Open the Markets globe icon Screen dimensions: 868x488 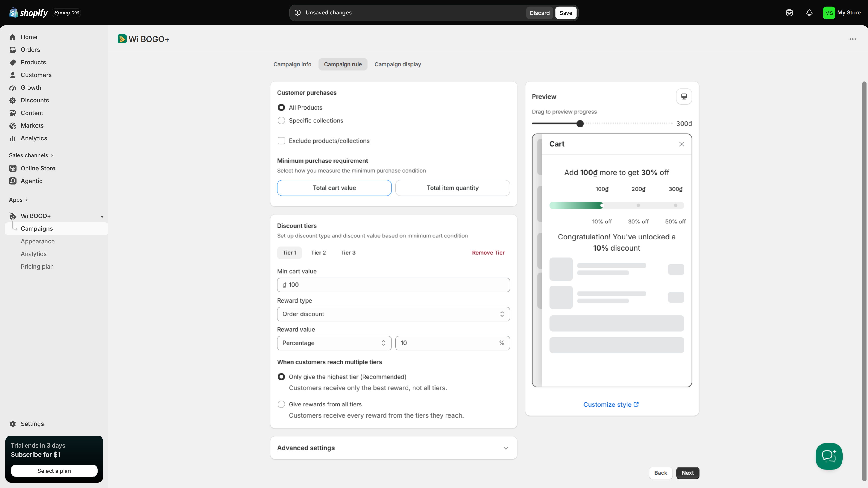[x=13, y=126]
